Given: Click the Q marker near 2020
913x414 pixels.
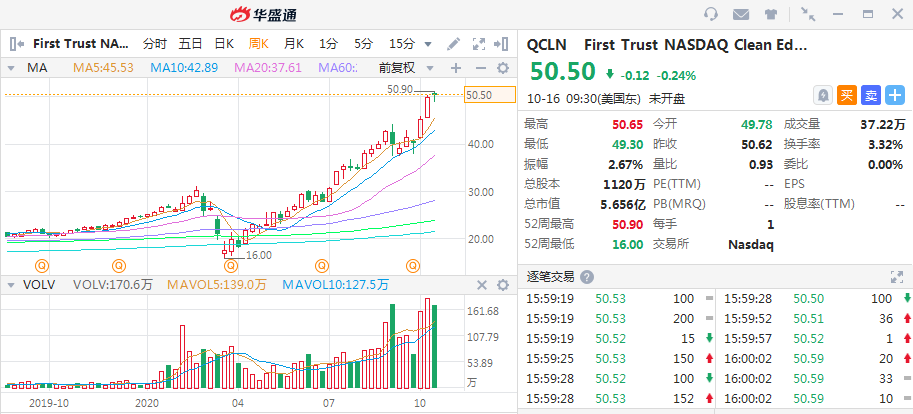Looking at the screenshot, I should [x=119, y=266].
